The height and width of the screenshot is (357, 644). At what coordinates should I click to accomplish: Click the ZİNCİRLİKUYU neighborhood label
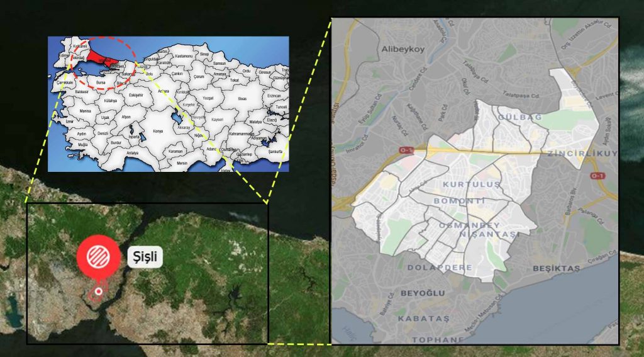582,154
